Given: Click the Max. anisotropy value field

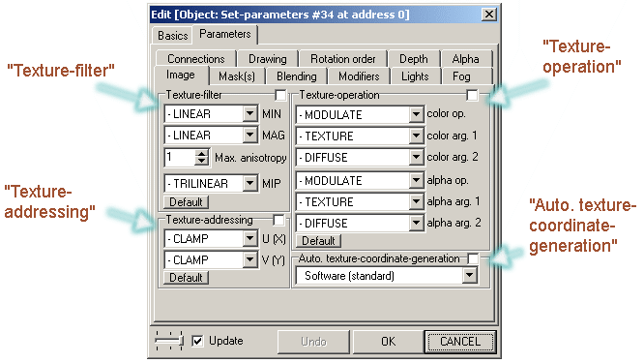Looking at the screenshot, I should tap(180, 158).
